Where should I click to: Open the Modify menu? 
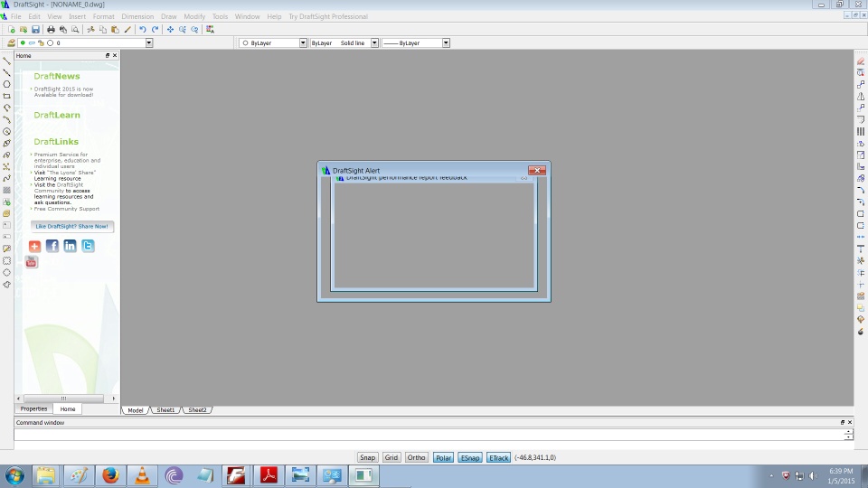(x=194, y=16)
